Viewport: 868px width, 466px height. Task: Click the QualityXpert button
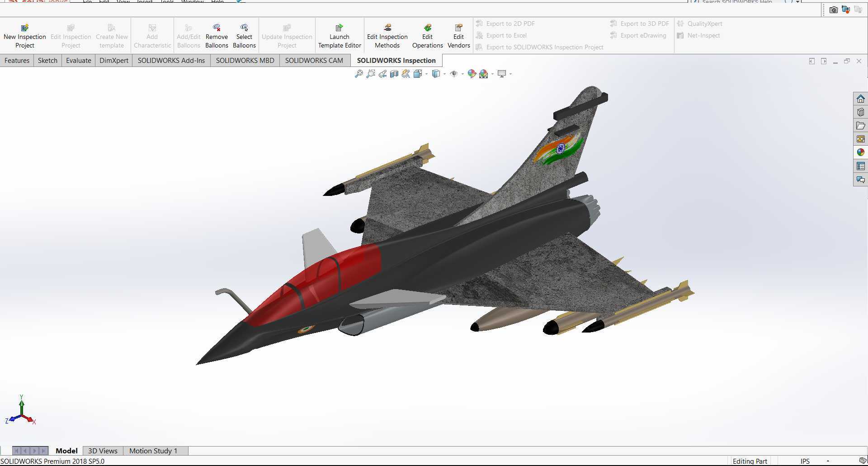pyautogui.click(x=700, y=24)
